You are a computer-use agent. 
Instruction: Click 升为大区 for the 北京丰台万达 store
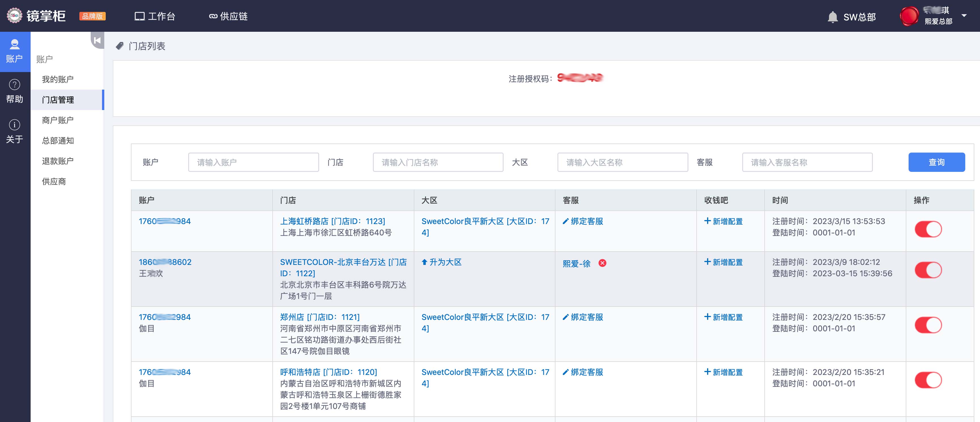441,262
